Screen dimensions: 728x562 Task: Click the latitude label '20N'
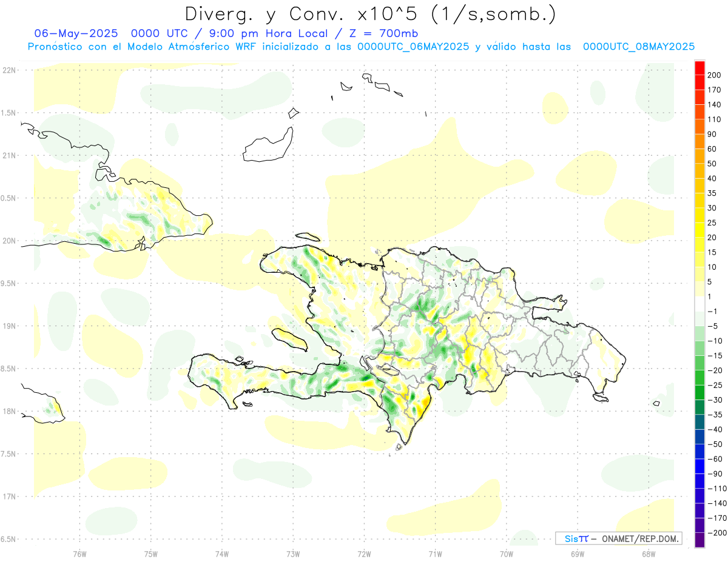point(8,241)
